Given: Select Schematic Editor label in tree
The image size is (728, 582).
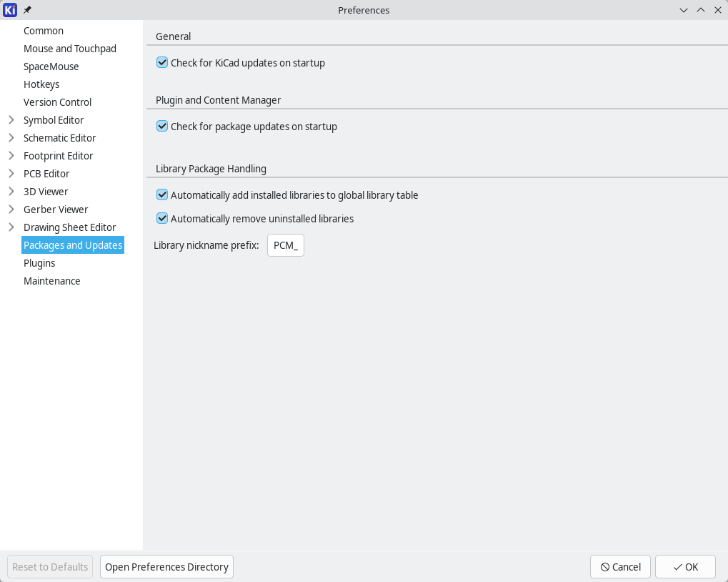Looking at the screenshot, I should point(59,138).
